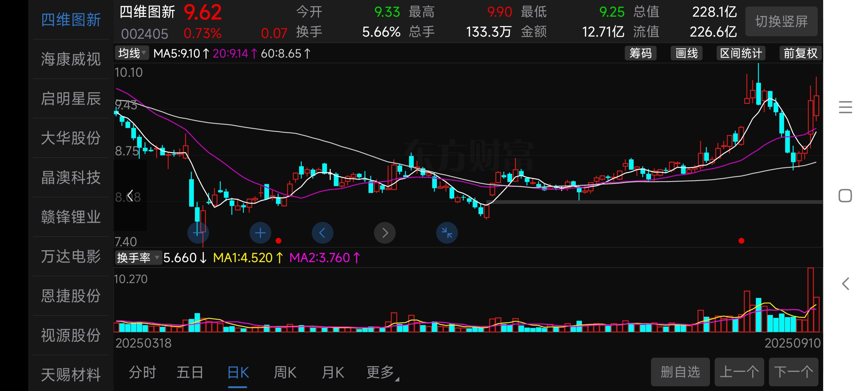Go to previous stock 上一个
The image size is (868, 391).
pyautogui.click(x=739, y=372)
